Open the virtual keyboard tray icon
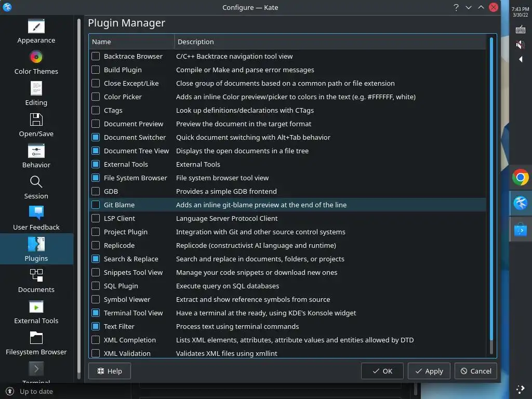Viewport: 532px width, 399px height. [x=521, y=30]
